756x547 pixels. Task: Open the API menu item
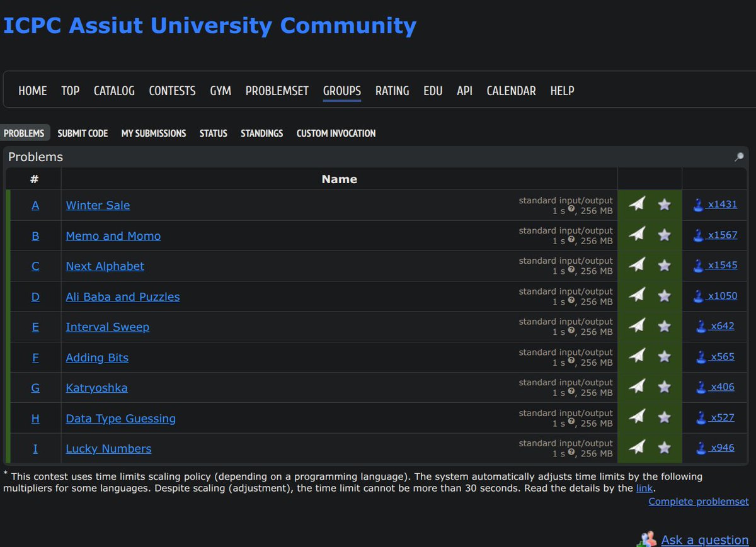(464, 91)
